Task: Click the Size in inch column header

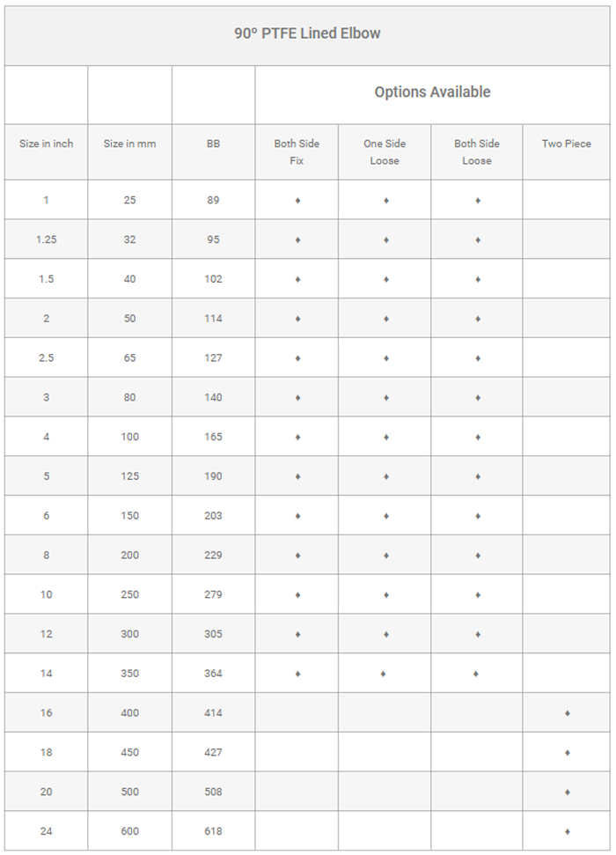Action: click(x=47, y=144)
